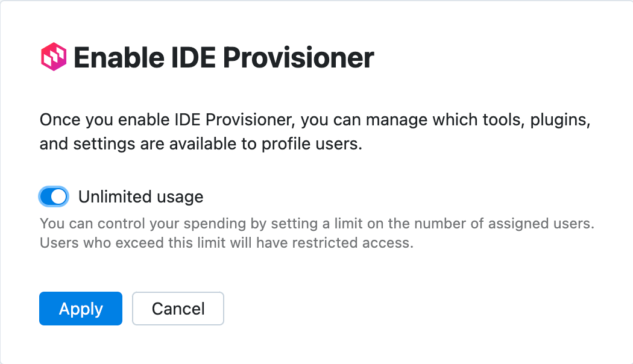The width and height of the screenshot is (633, 364).
Task: Apply the IDE Provisioner settings
Action: 80,309
